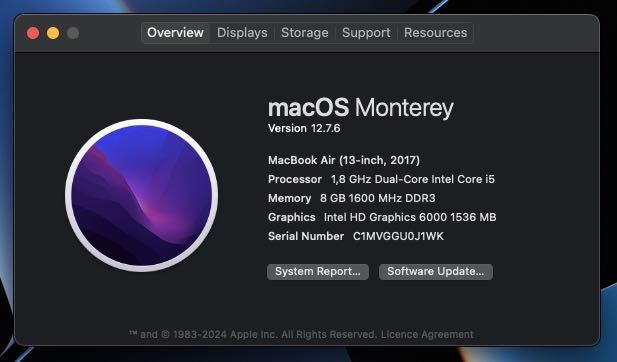Screen dimensions: 617x362
Task: Click the greyed-out zoom window button
Action: (x=73, y=33)
